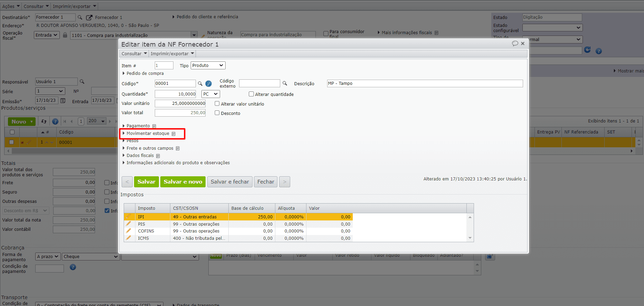Open the unit dropdown showing PC
Viewport: 644px width, 306px height.
(211, 94)
